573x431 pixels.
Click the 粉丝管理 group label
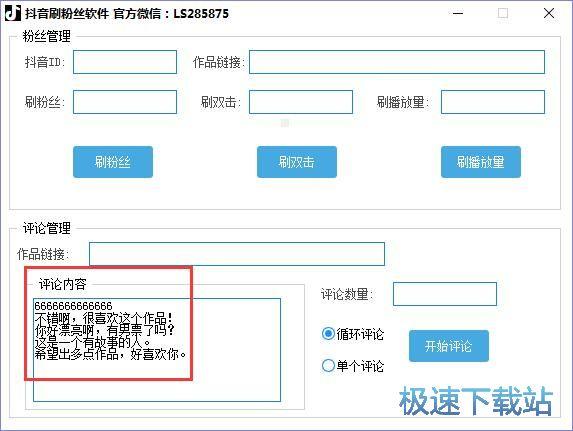46,36
